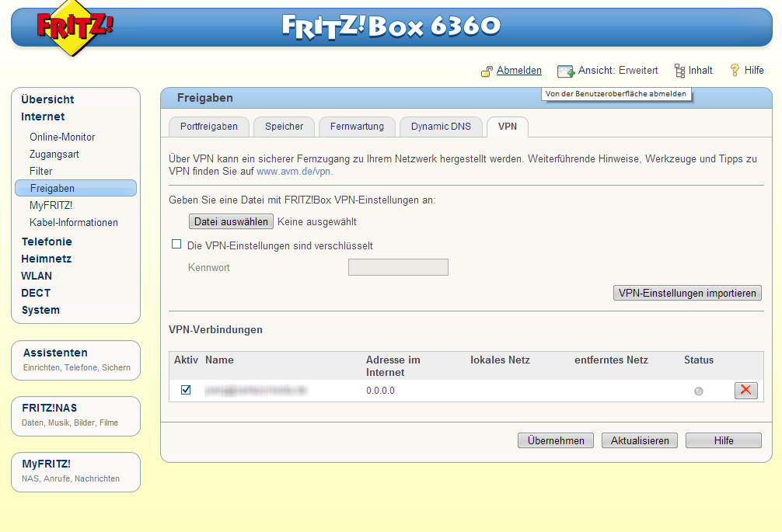Switch to the Portfreigaben tab

pyautogui.click(x=209, y=127)
